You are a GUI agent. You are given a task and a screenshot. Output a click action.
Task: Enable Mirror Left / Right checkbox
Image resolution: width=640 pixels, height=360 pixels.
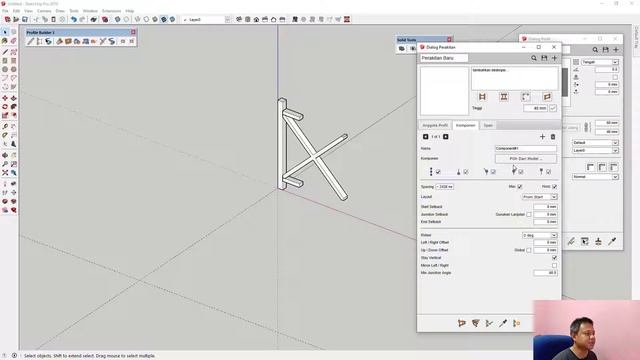coord(554,265)
